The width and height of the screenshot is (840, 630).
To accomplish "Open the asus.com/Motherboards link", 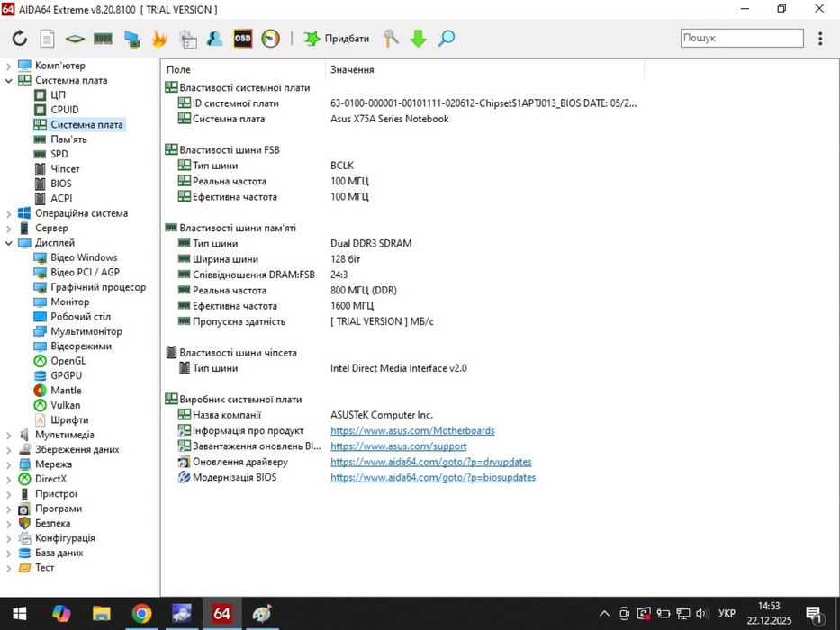I will (x=412, y=431).
